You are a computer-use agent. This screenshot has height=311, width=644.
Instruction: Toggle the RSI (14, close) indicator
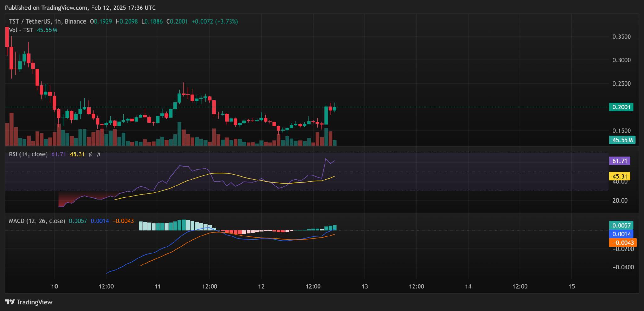[x=28, y=154]
